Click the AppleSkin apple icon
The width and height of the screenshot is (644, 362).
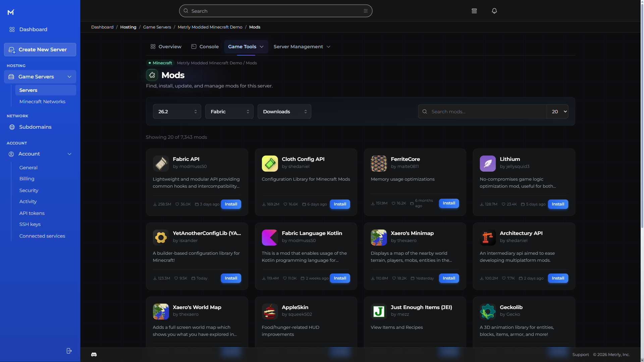[x=270, y=312]
